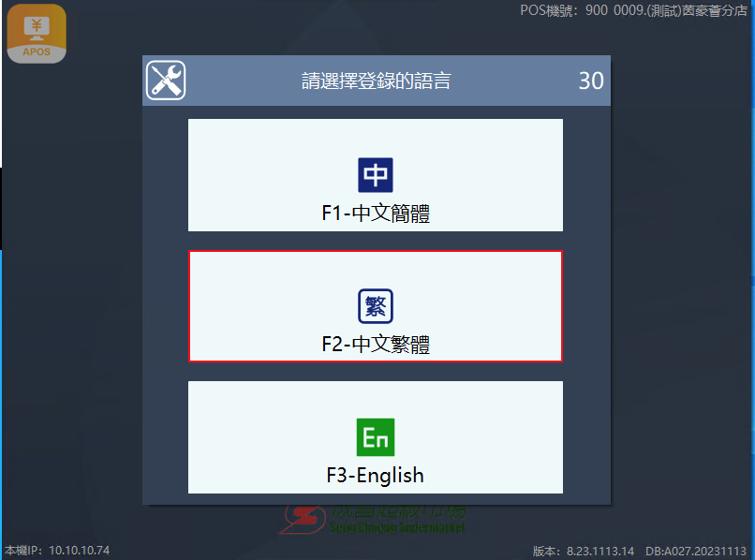The width and height of the screenshot is (755, 560).
Task: Click the POS機號 store info text
Action: 633,10
